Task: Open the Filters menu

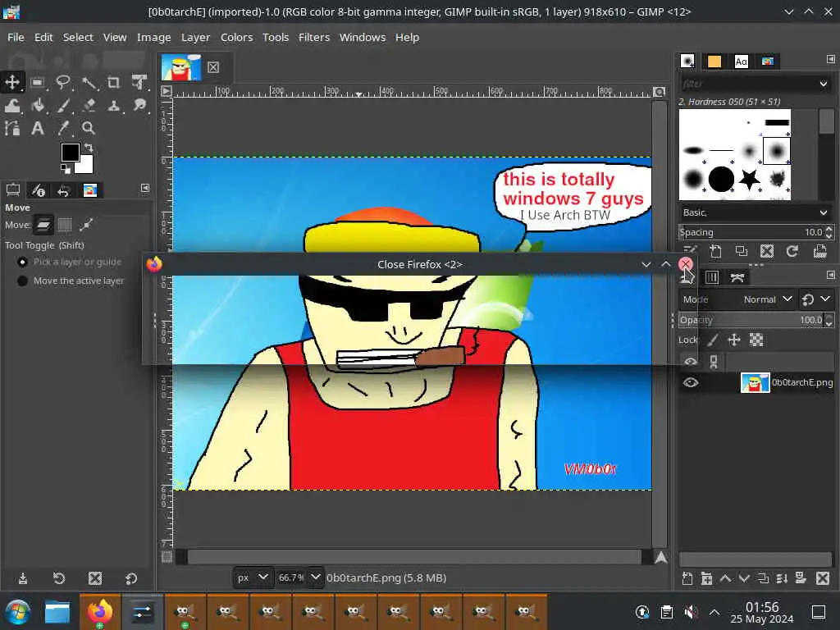Action: pyautogui.click(x=313, y=37)
